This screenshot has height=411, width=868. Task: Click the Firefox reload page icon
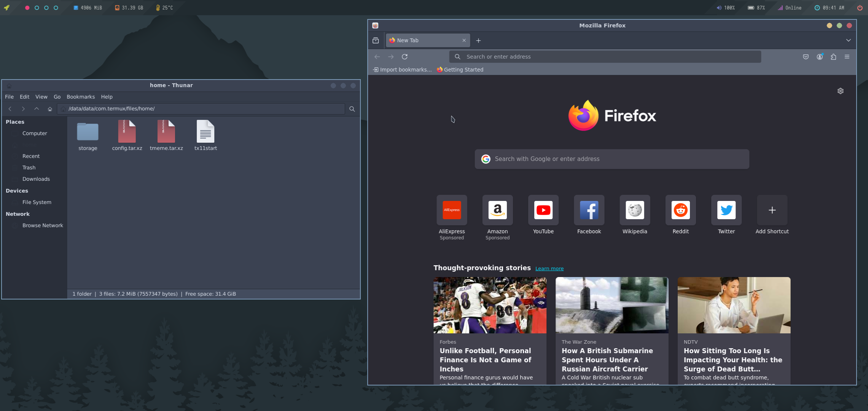(x=405, y=57)
